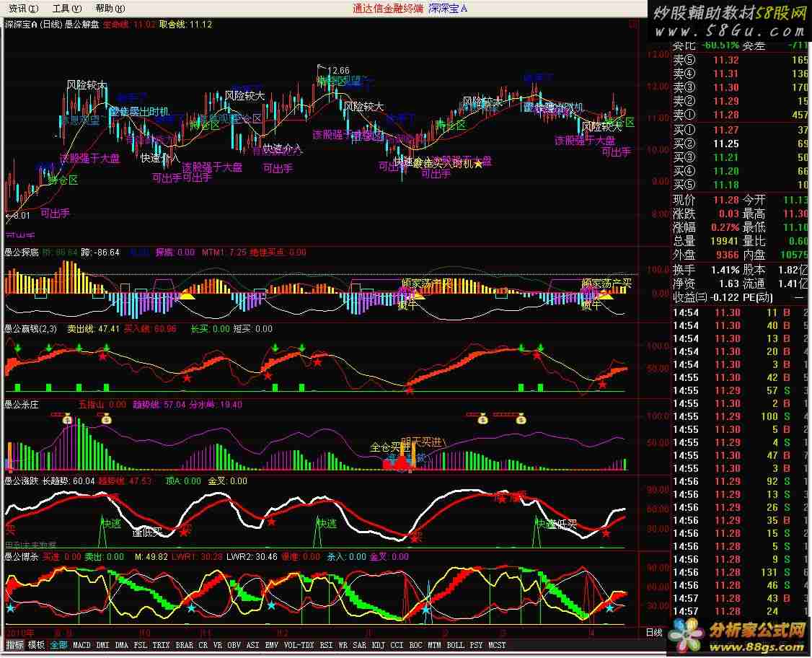Image resolution: width=812 pixels, height=658 pixels.
Task: Click the 14:56 trade row with volume 131
Action: [739, 573]
